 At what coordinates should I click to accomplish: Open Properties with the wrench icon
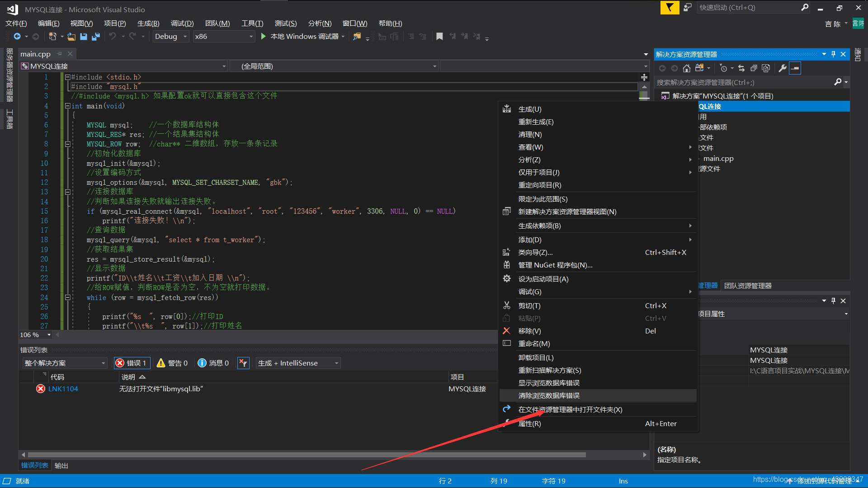tap(783, 68)
